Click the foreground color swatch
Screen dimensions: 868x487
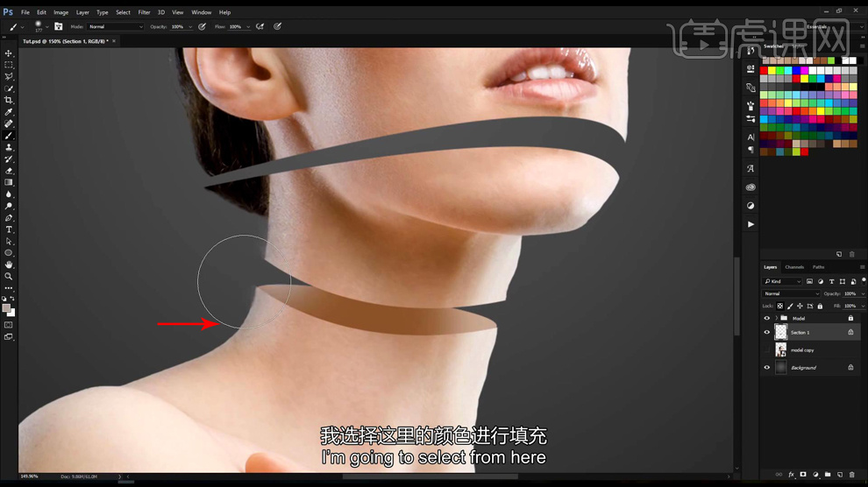(6, 308)
